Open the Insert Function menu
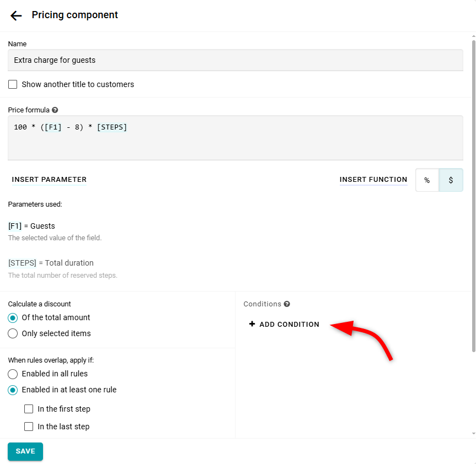The width and height of the screenshot is (476, 464). point(373,180)
